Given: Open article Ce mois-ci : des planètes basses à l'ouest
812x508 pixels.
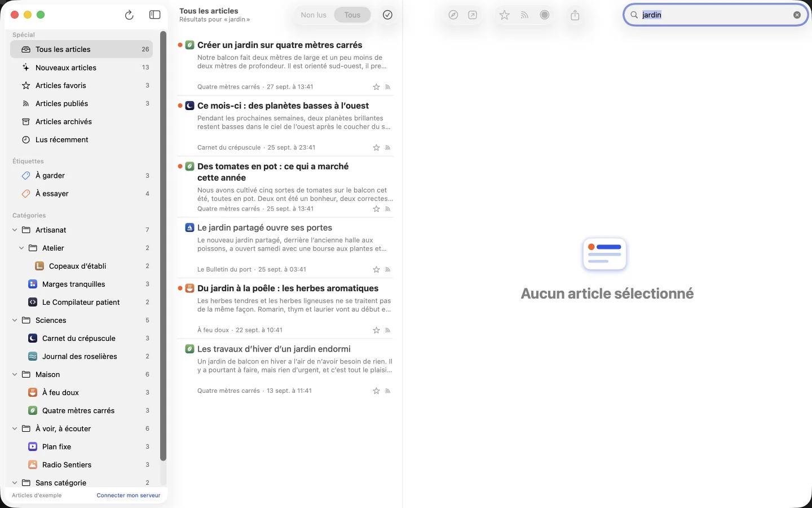Looking at the screenshot, I should pos(285,126).
